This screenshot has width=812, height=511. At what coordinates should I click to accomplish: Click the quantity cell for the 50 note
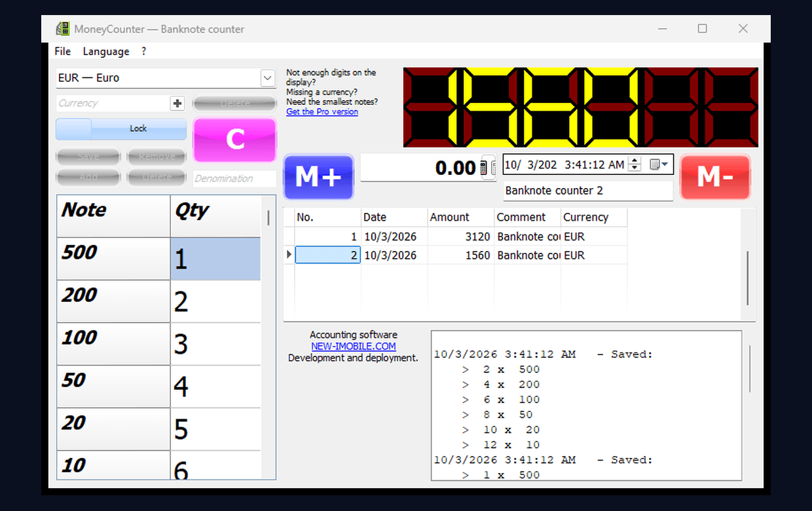(215, 387)
